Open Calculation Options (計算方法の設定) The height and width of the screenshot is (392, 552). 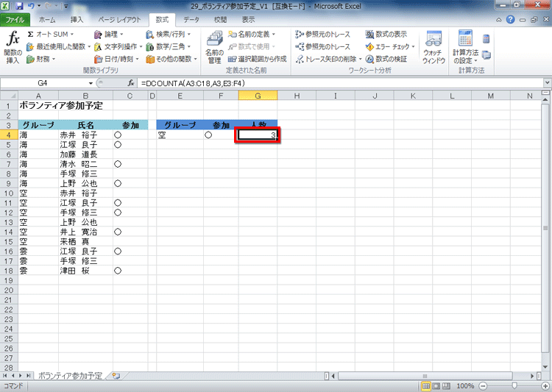point(465,48)
